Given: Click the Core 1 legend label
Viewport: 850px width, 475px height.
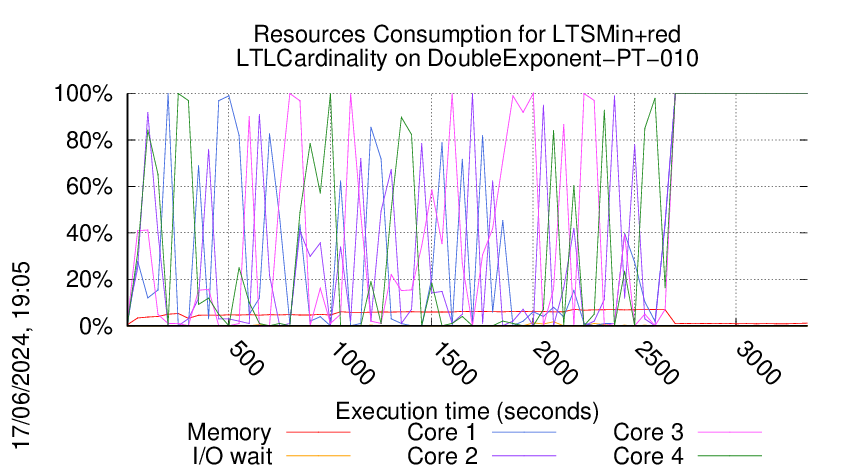Looking at the screenshot, I should coord(441,433).
